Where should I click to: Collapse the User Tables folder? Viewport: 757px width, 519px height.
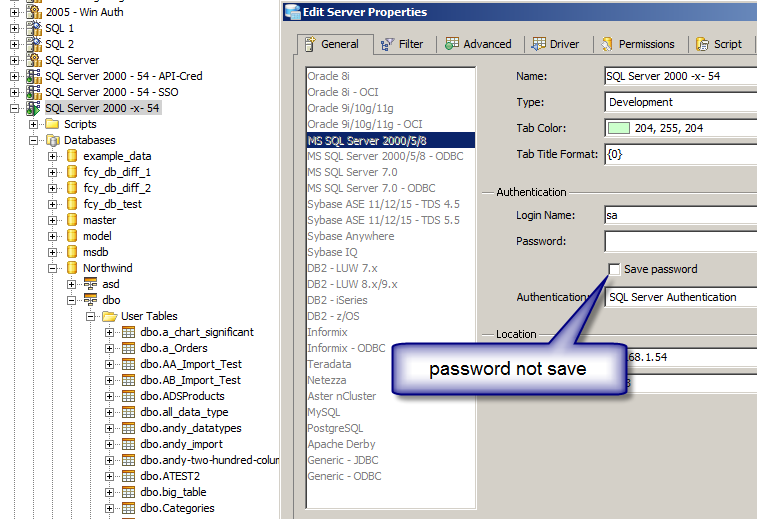[x=90, y=317]
